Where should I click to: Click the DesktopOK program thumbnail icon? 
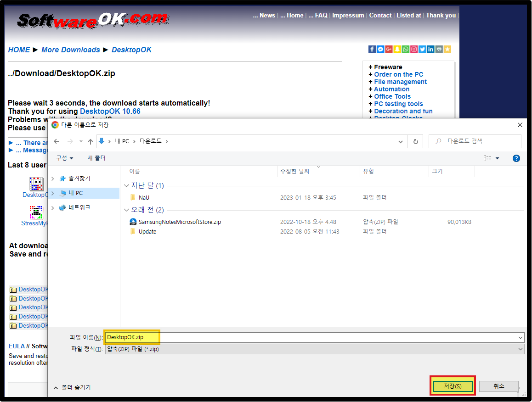36,184
